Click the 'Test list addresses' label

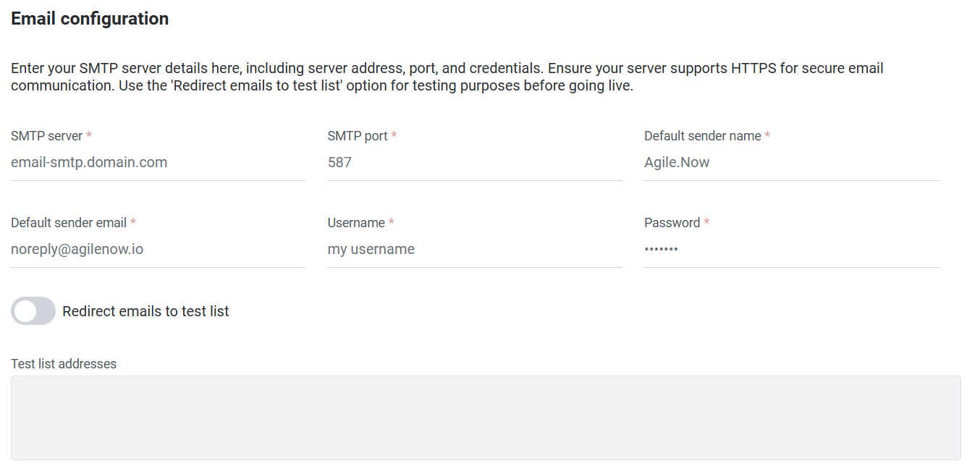(x=63, y=363)
